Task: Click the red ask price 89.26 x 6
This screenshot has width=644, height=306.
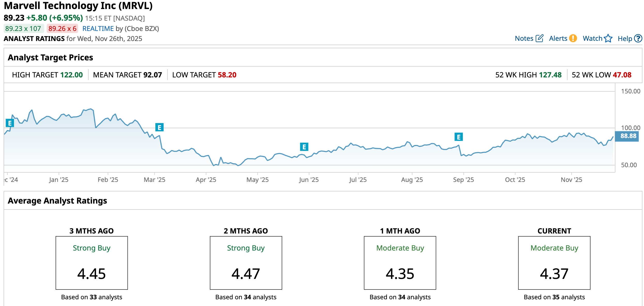Action: 62,28
